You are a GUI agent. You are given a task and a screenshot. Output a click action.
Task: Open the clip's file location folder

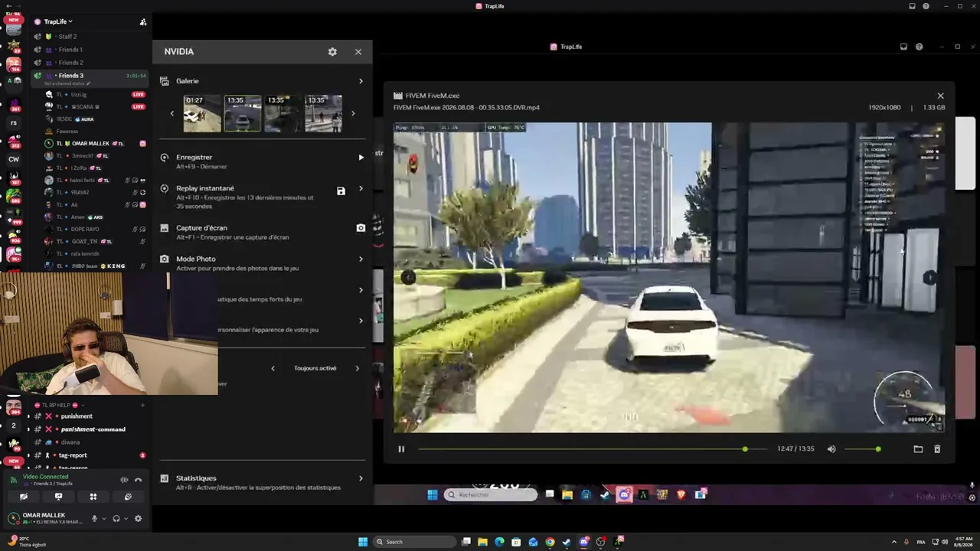(x=918, y=449)
